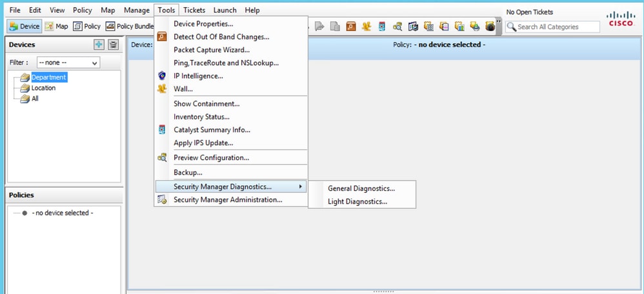Launch Packet Capture Wizard
644x294 pixels.
click(x=231, y=50)
